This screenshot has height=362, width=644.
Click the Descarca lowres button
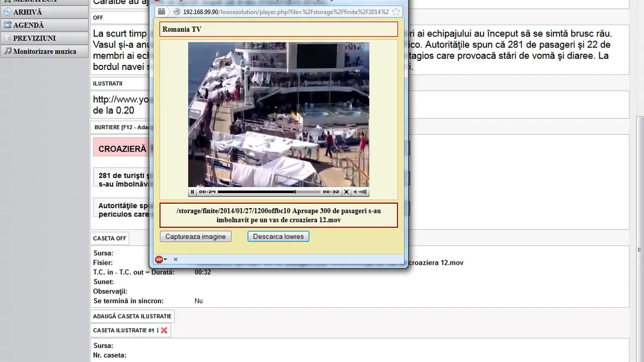(x=278, y=237)
